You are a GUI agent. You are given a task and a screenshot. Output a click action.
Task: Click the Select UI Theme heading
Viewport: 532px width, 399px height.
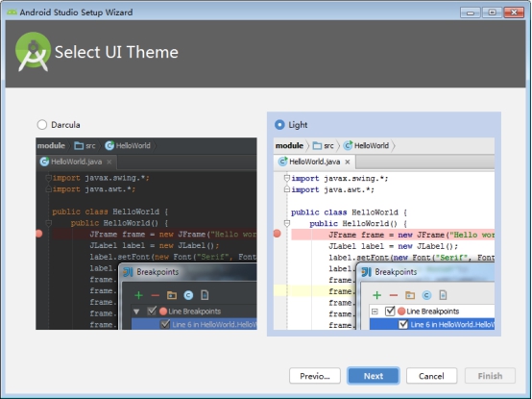[116, 52]
